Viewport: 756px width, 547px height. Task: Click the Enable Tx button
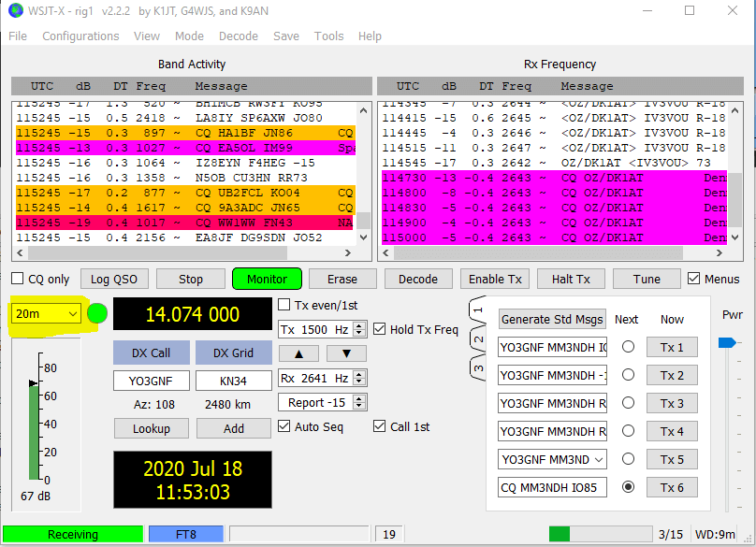(495, 279)
